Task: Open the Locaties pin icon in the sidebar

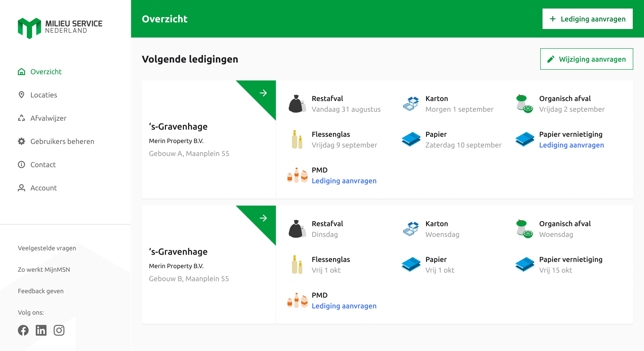Action: tap(21, 95)
